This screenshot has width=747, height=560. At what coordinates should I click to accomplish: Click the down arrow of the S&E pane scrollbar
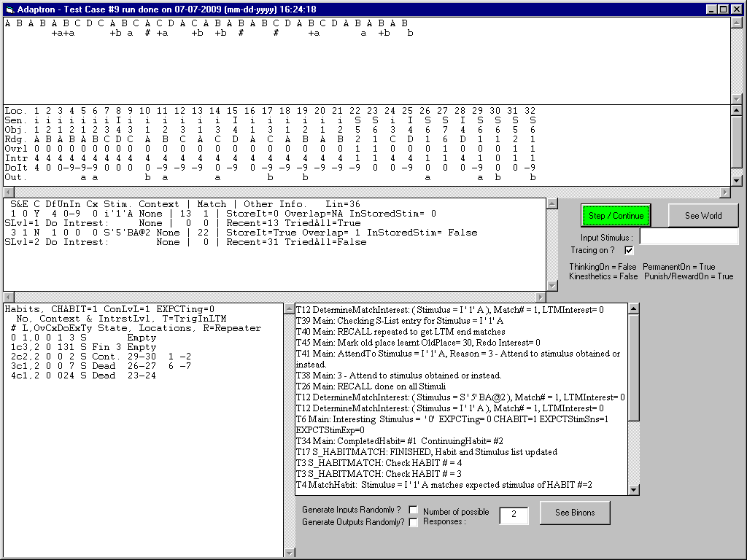[551, 286]
